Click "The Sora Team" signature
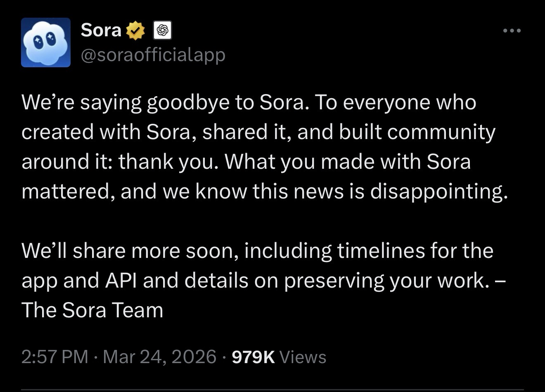Screen dimensions: 545x392 [x=92, y=310]
